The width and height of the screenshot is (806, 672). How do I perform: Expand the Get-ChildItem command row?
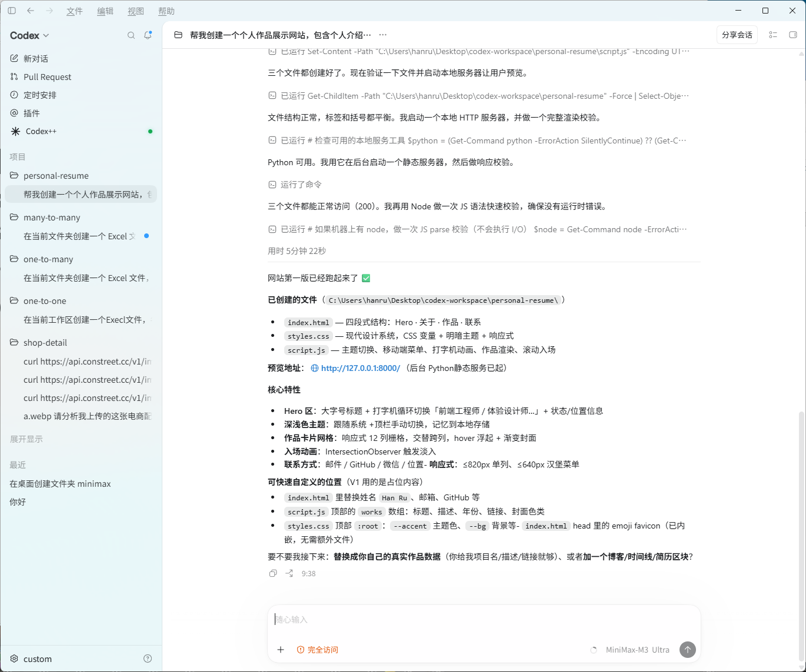point(478,95)
